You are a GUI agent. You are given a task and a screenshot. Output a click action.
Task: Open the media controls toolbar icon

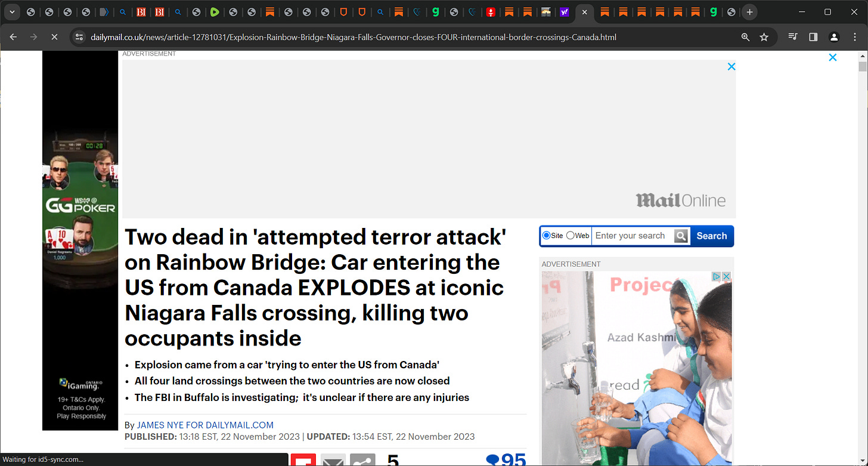click(793, 37)
